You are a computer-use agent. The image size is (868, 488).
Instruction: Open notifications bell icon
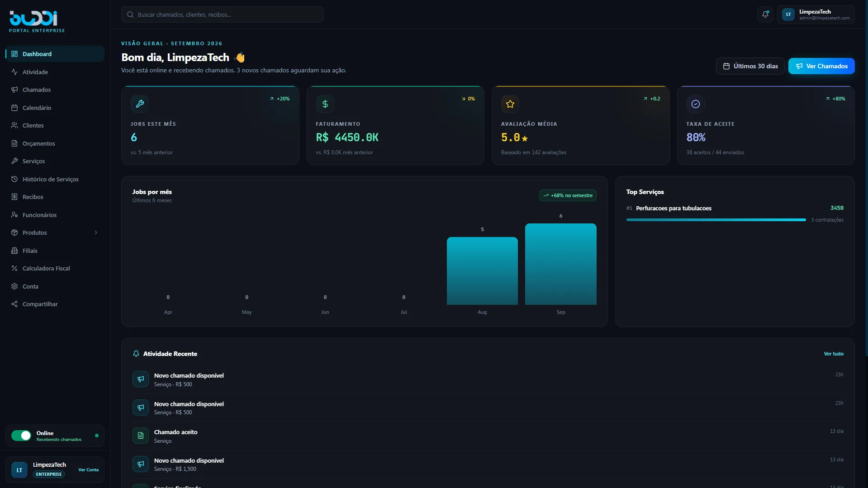tap(765, 14)
